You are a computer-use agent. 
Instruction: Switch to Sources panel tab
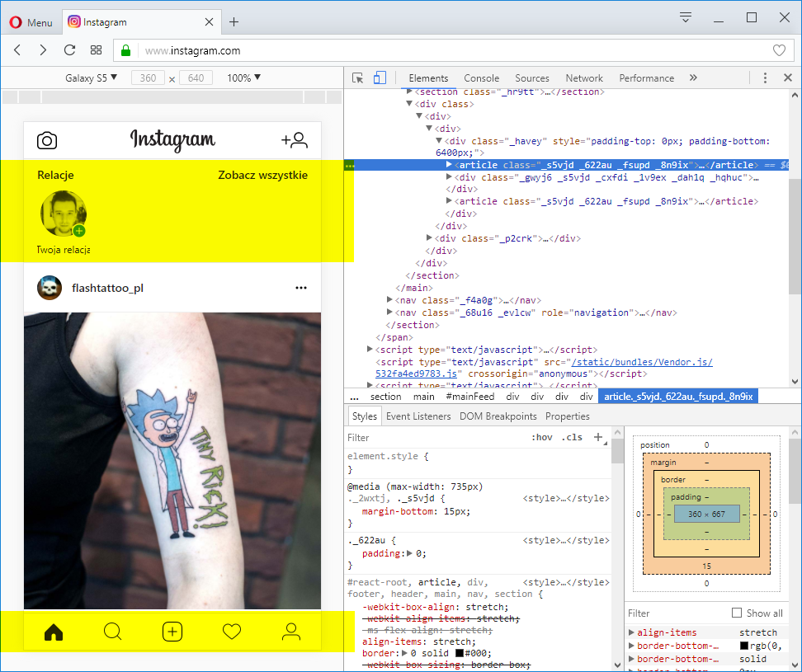click(x=532, y=78)
